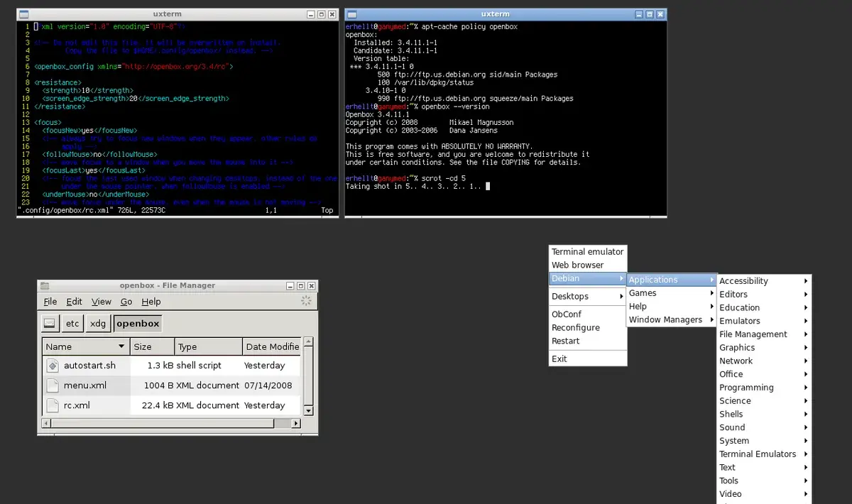Choose Exit in the Openbox menu
The image size is (852, 504).
(x=588, y=358)
